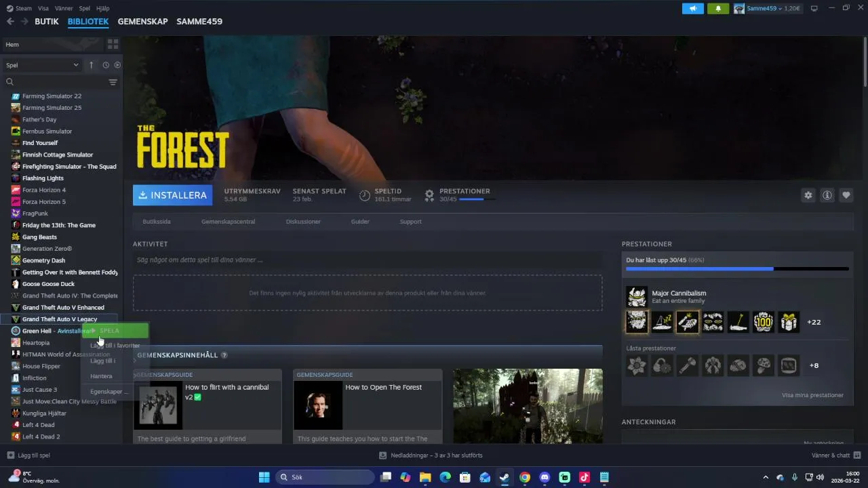Image resolution: width=868 pixels, height=488 pixels.
Task: Click the Windows taskbar Sök search box
Action: (325, 477)
